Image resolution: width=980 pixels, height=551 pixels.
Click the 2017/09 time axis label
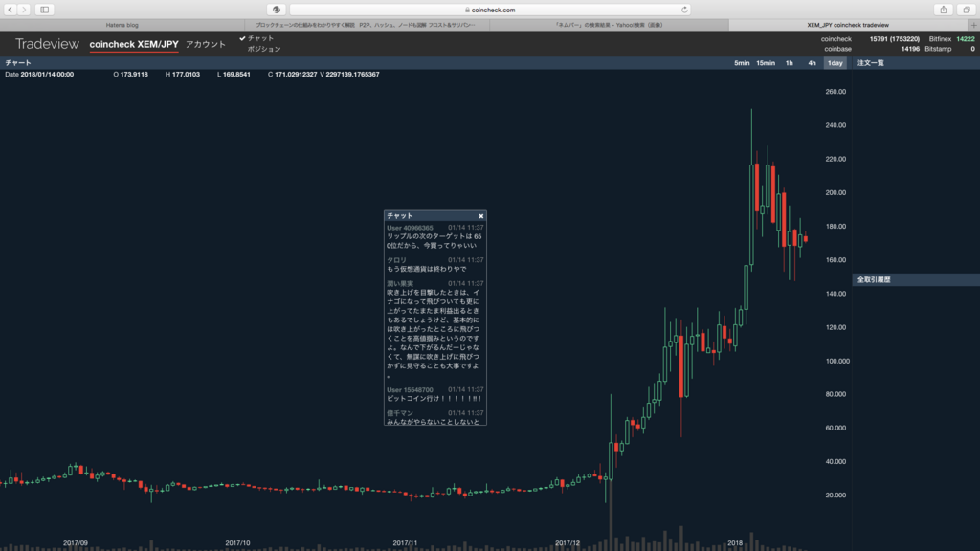[76, 543]
